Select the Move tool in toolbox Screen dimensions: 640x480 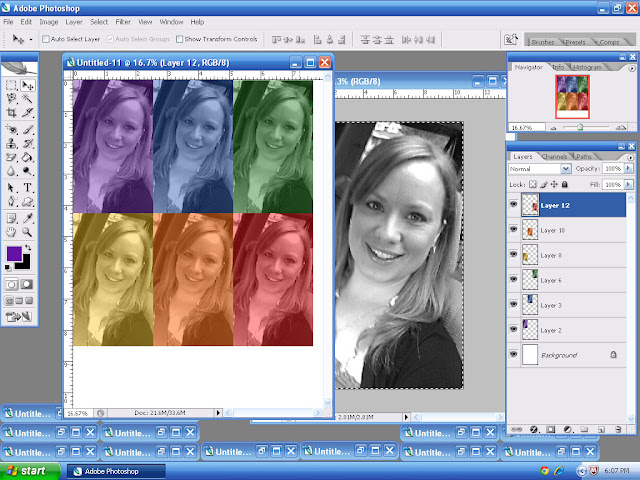click(x=27, y=85)
